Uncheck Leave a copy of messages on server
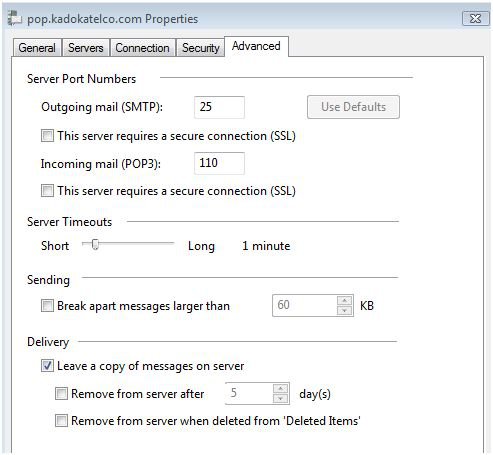This screenshot has width=493, height=455. [x=47, y=366]
